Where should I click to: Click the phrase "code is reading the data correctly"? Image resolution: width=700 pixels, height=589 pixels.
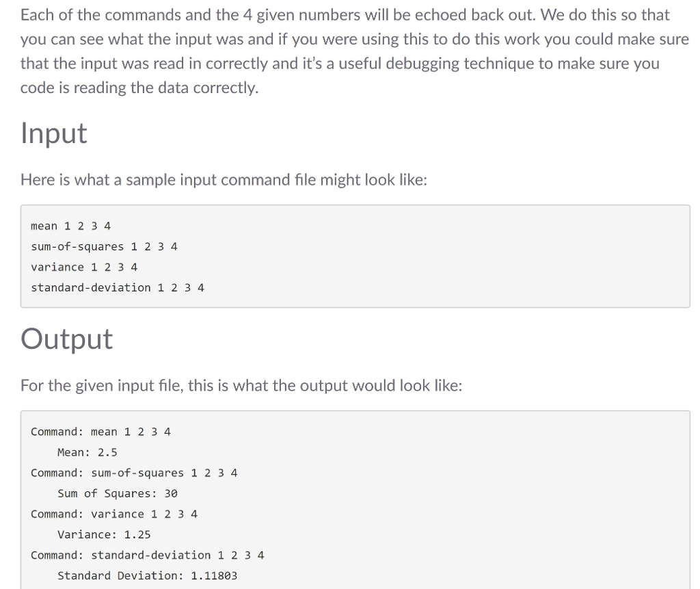click(139, 88)
